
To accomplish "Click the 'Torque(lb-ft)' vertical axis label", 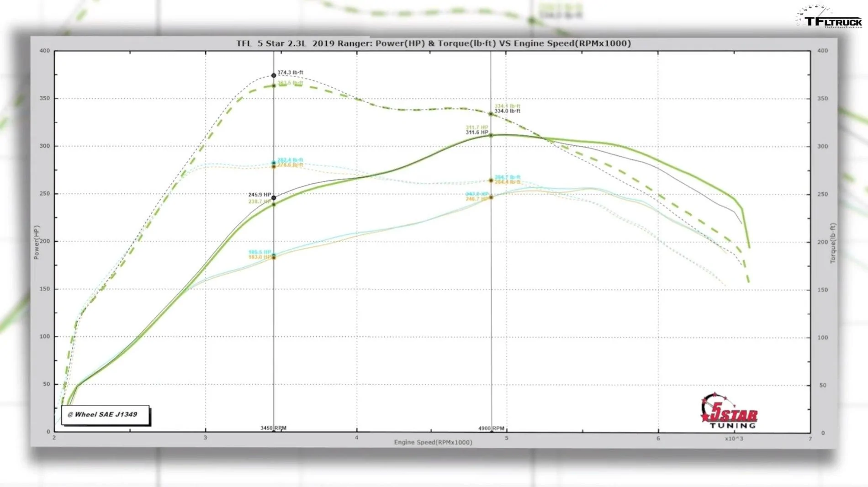I will click(833, 243).
